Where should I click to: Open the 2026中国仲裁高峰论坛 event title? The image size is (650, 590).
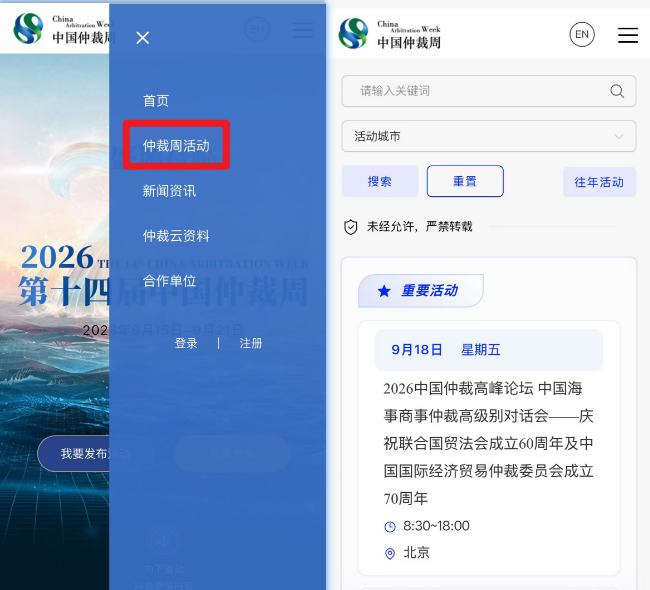[489, 443]
